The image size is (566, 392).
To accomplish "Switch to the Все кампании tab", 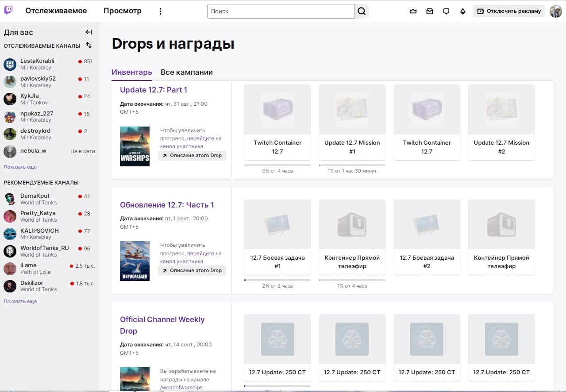I will click(187, 72).
